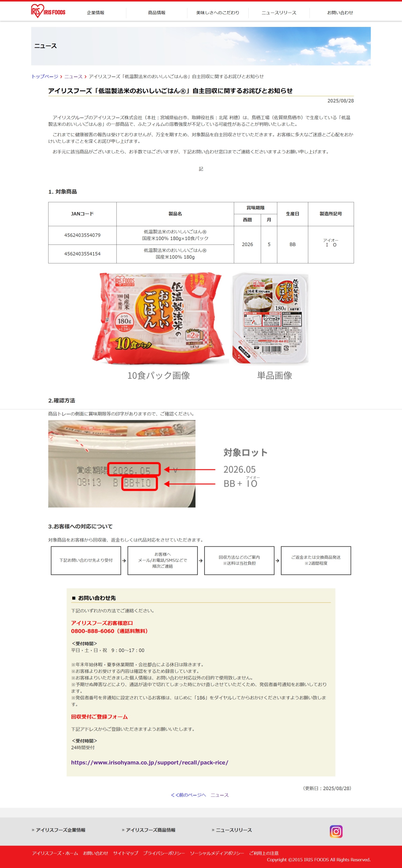Open サイトマップ in red footer
Viewport: 402px width, 868px height.
tap(126, 853)
